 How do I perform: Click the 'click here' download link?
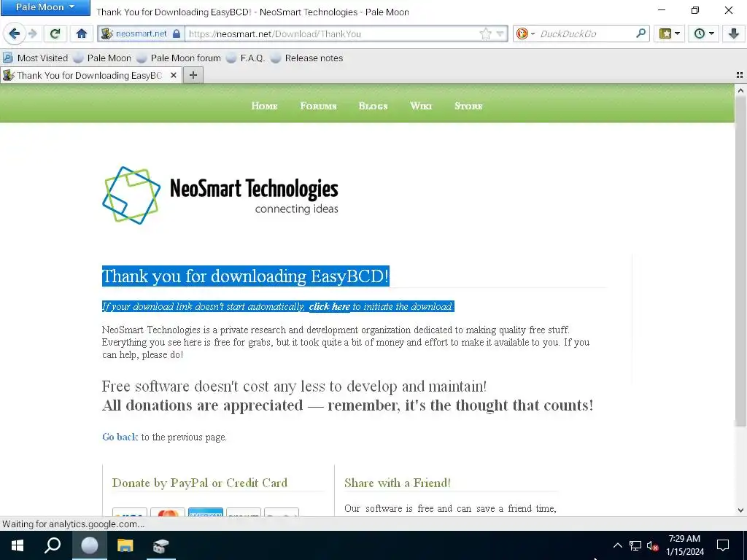coord(329,307)
